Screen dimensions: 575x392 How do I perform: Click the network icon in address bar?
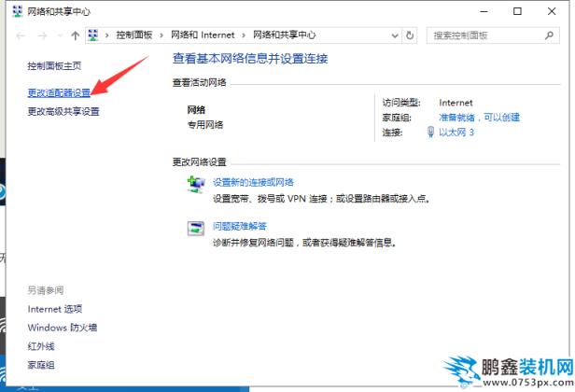coord(93,35)
